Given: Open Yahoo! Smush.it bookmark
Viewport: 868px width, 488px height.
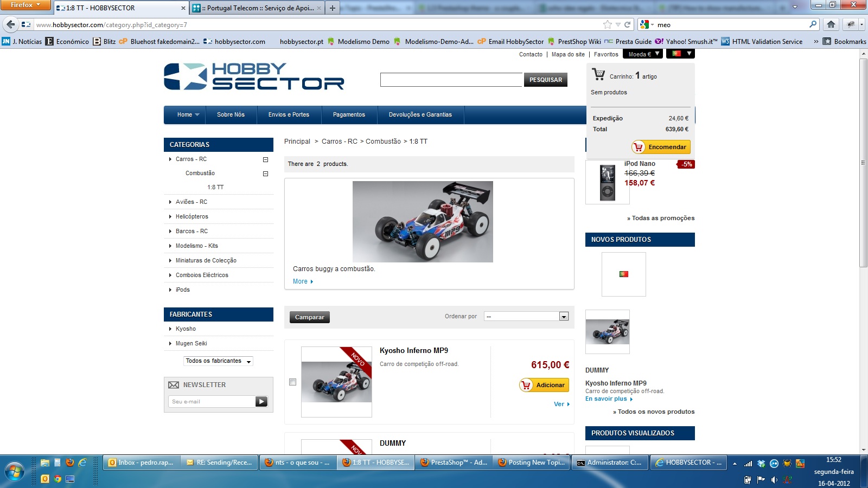Looking at the screenshot, I should (686, 41).
